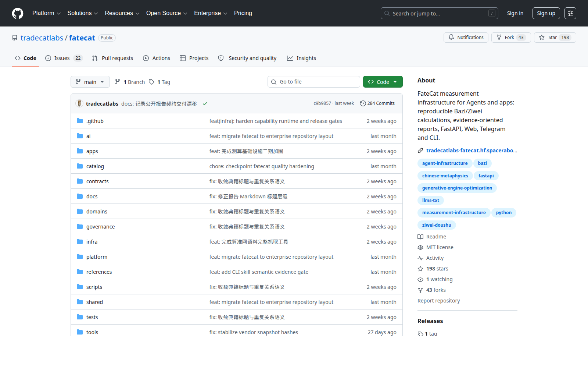Click the tradecatlabs avatar in commit row
The image size is (588, 368).
click(79, 103)
